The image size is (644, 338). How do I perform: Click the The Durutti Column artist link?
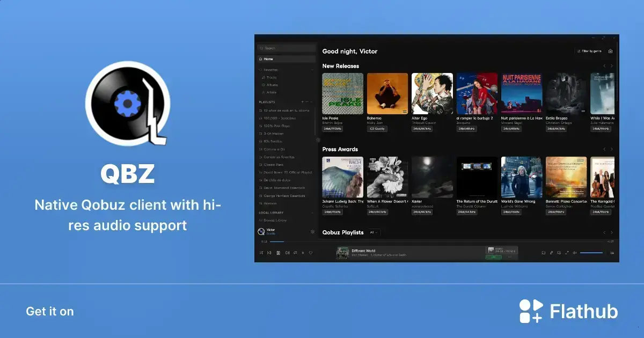click(x=471, y=206)
